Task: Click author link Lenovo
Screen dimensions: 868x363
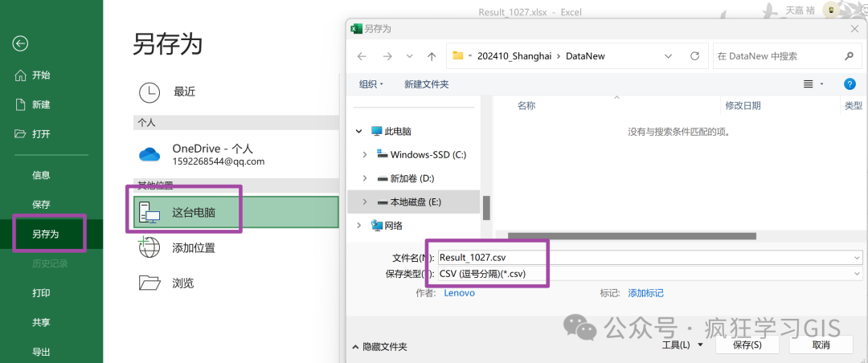Action: (460, 293)
